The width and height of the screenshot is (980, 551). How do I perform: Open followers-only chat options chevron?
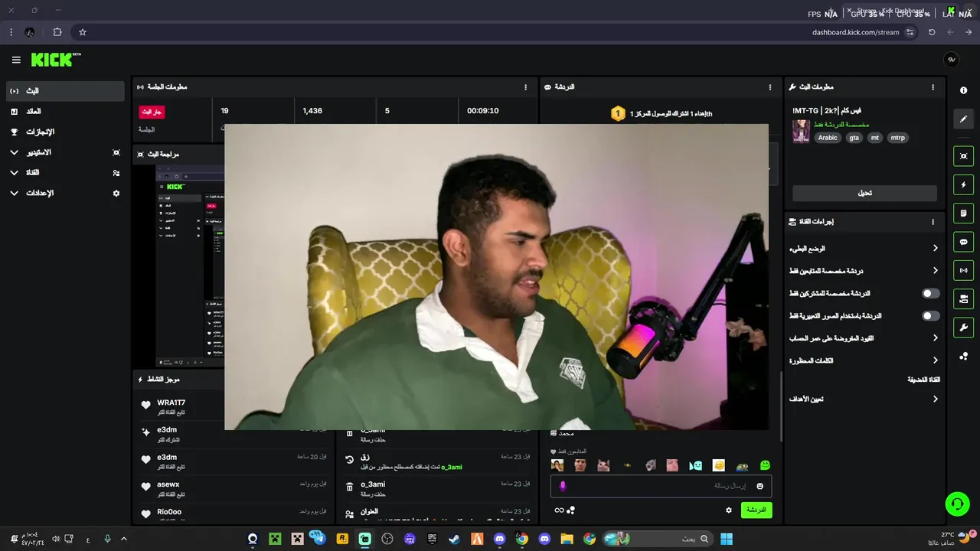coord(935,271)
